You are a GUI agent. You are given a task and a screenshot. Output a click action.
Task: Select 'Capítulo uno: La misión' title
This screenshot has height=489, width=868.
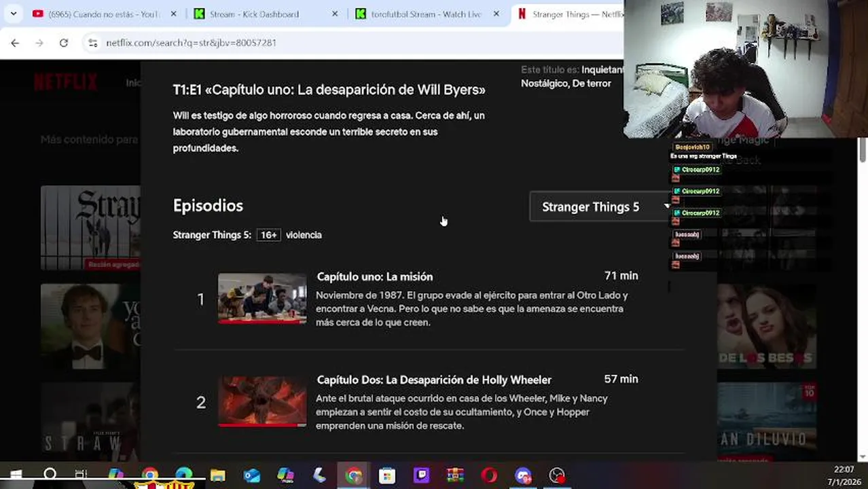pyautogui.click(x=374, y=276)
